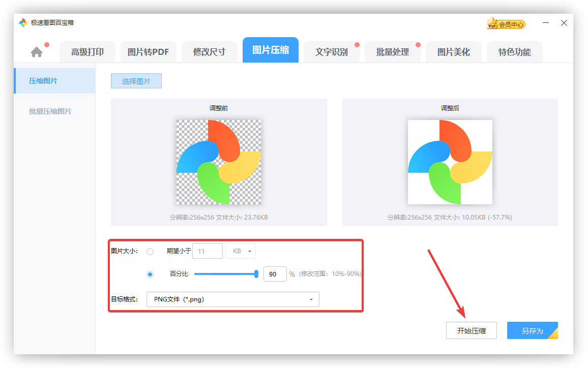Select the percentage radio option

(x=150, y=274)
